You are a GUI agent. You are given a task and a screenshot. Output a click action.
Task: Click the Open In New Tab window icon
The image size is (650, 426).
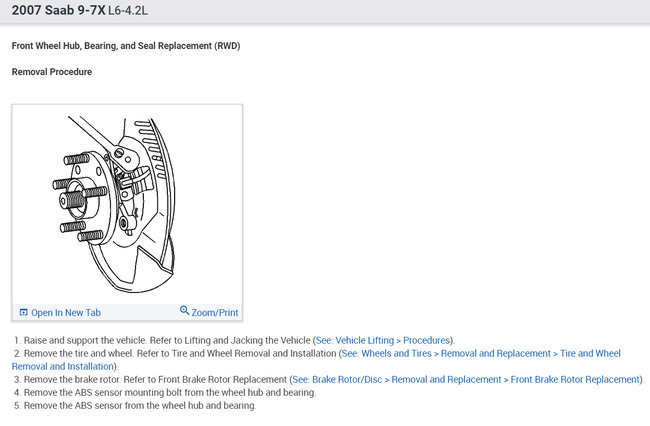point(24,312)
